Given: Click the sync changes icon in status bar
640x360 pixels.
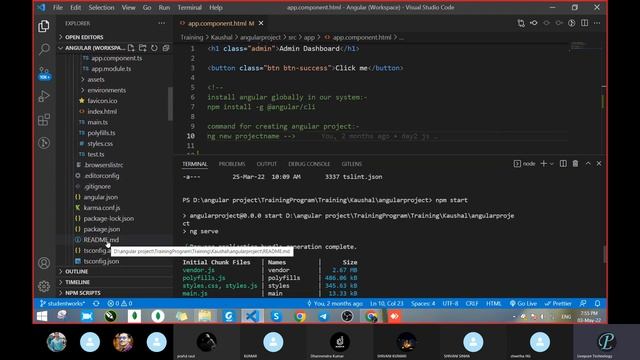Looking at the screenshot, I should pos(96,303).
